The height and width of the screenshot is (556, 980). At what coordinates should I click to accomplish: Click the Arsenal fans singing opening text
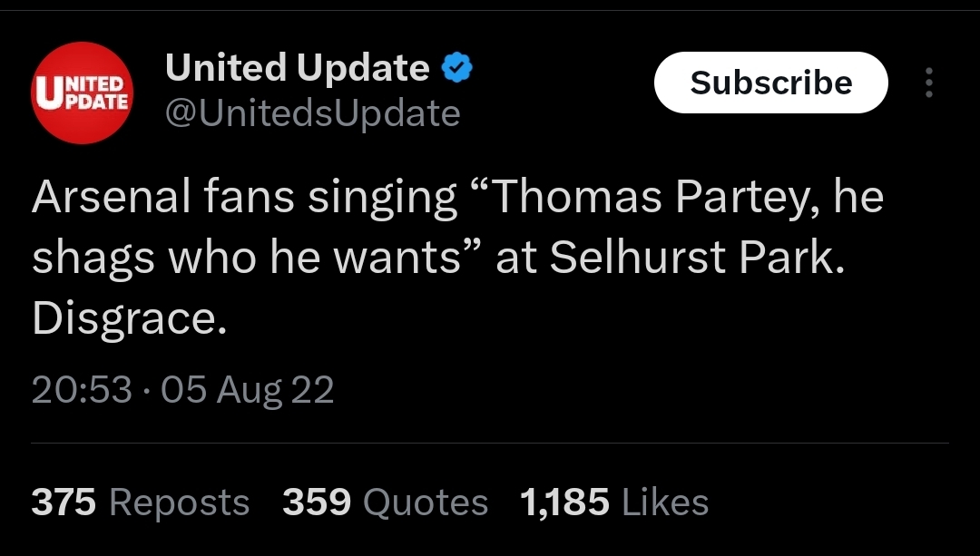[244, 198]
